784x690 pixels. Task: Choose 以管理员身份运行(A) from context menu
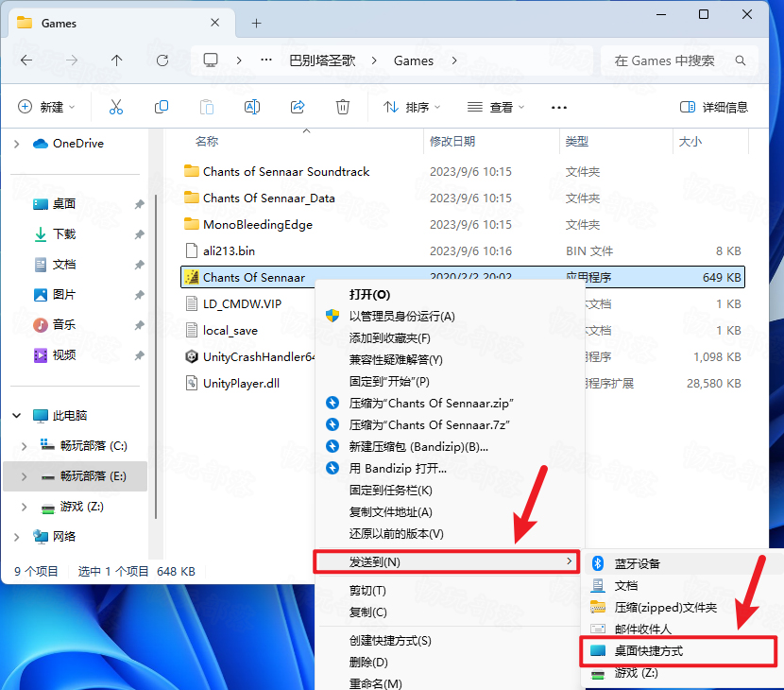tap(402, 317)
